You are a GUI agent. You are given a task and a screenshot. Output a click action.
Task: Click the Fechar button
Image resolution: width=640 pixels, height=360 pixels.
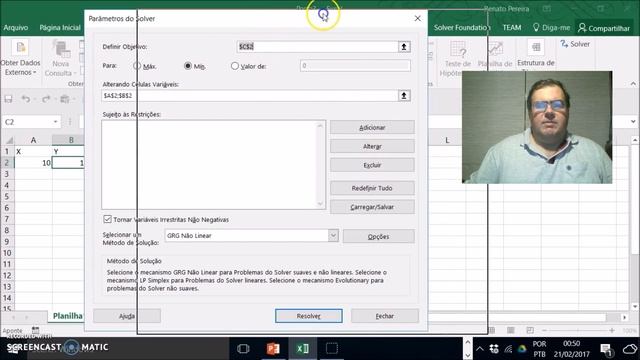point(385,316)
